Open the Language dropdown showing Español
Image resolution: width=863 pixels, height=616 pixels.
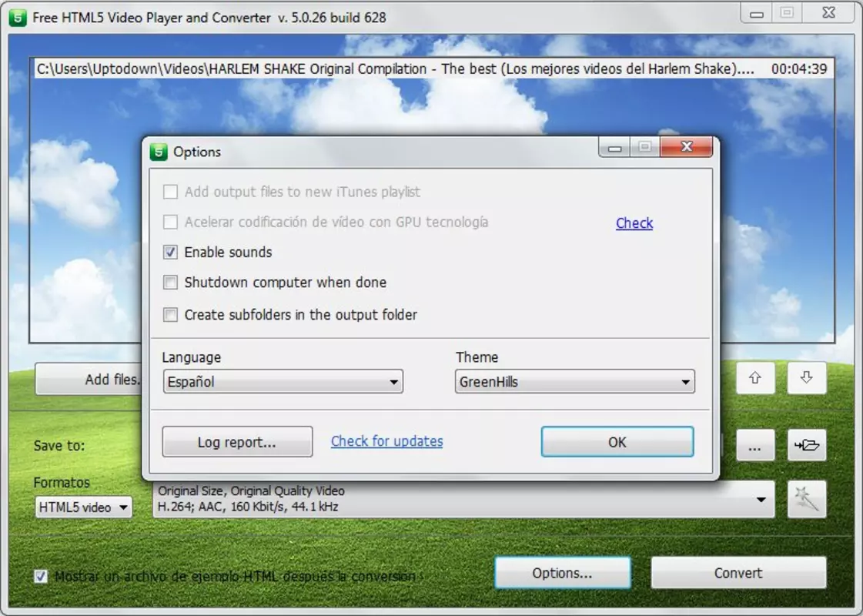pyautogui.click(x=283, y=381)
